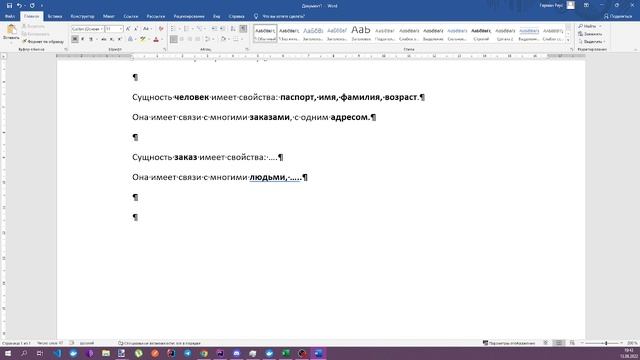This screenshot has width=640, height=360.
Task: Activate the Format Painter tool
Action: pyautogui.click(x=43, y=42)
